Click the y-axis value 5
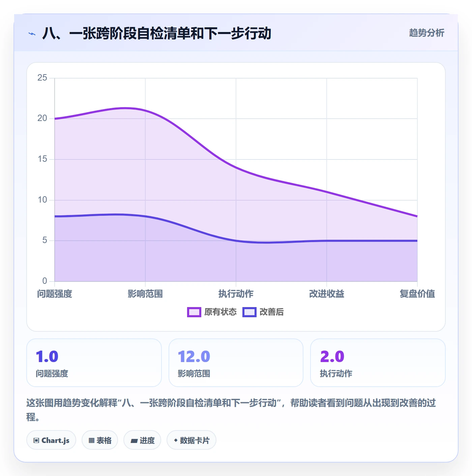The image size is (472, 476). pos(45,240)
